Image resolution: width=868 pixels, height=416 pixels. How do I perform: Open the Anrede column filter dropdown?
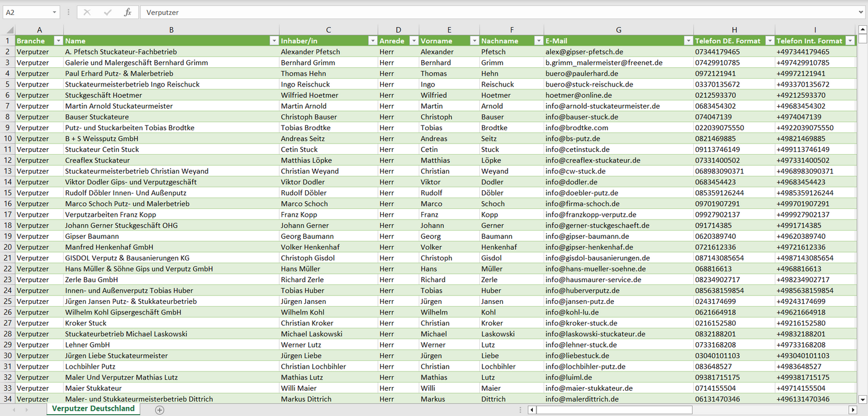(413, 41)
